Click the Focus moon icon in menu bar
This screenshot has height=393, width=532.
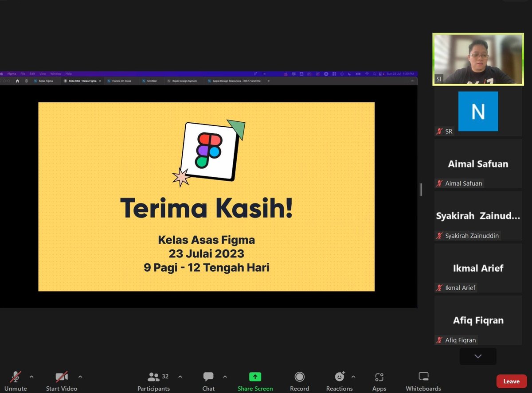(349, 74)
